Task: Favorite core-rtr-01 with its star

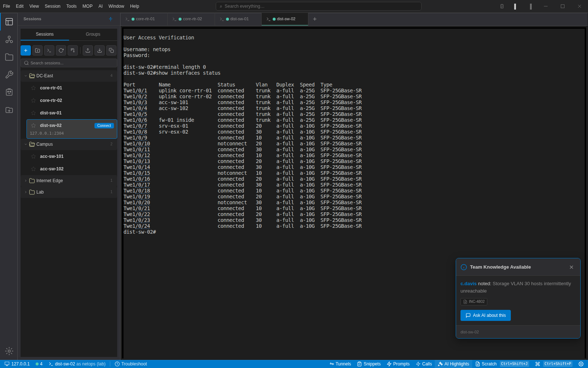Action: coord(33,88)
